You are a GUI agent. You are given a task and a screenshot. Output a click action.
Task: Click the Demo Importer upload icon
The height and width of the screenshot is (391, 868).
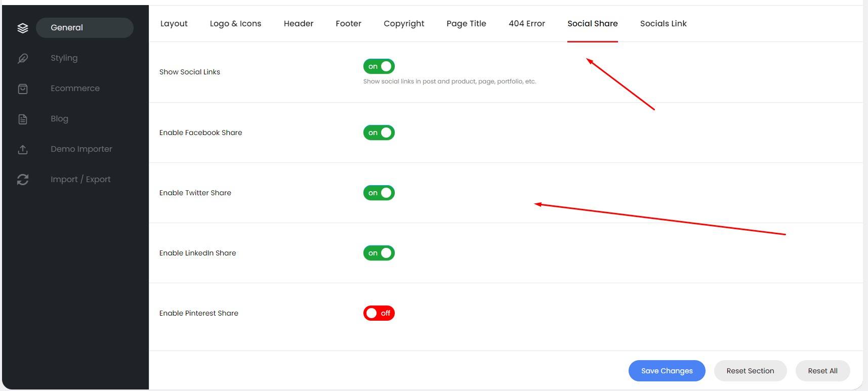coord(23,149)
